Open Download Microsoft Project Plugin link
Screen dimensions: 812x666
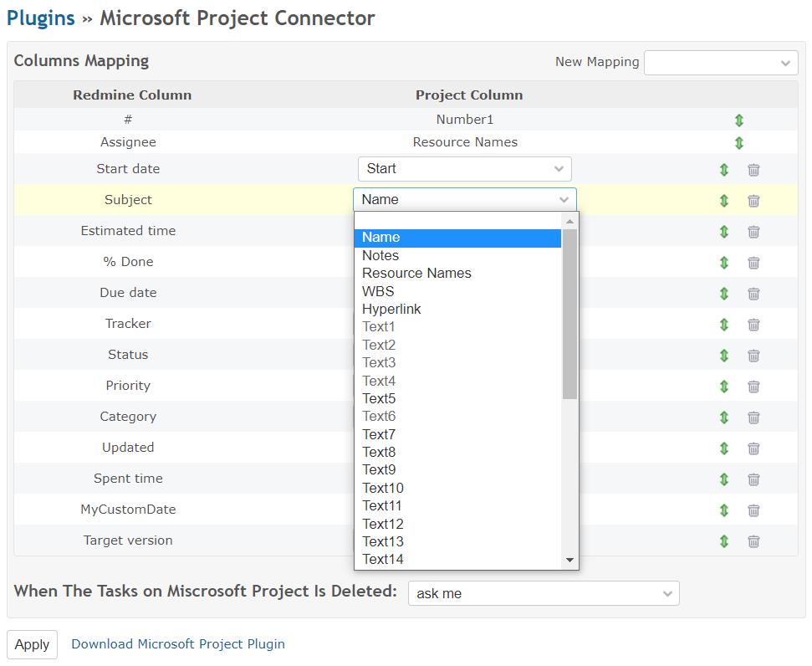coord(178,643)
